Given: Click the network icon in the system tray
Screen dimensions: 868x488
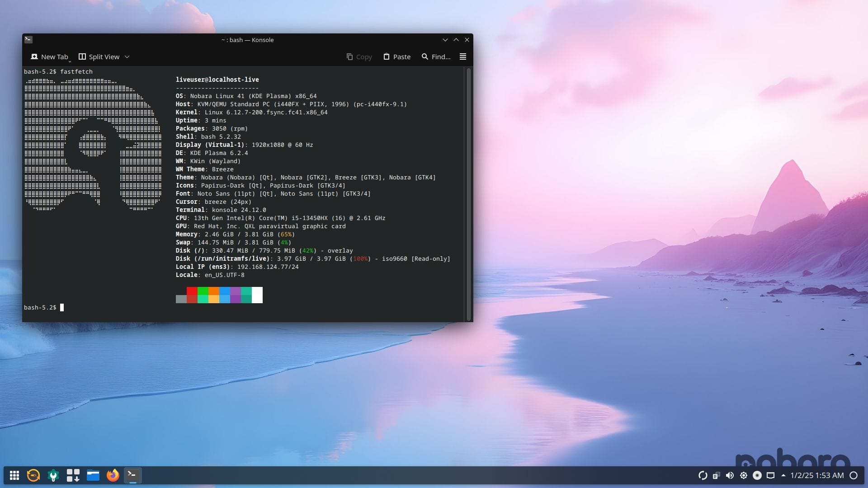Looking at the screenshot, I should pos(771,475).
